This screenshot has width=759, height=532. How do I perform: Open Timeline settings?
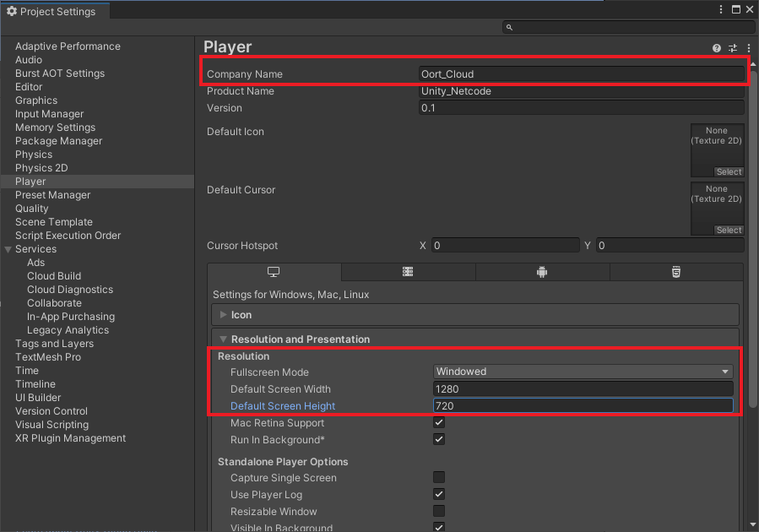35,384
